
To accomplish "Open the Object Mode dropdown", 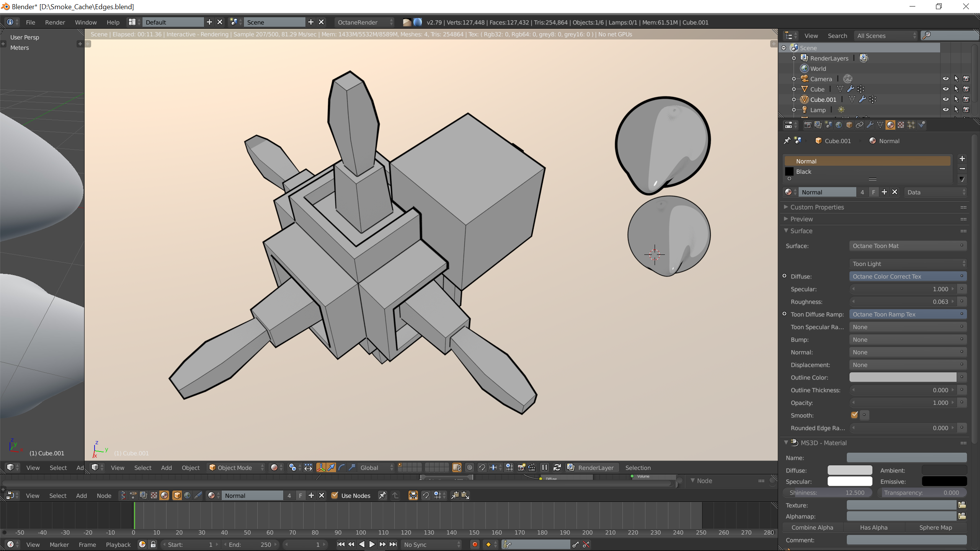I will pyautogui.click(x=236, y=468).
